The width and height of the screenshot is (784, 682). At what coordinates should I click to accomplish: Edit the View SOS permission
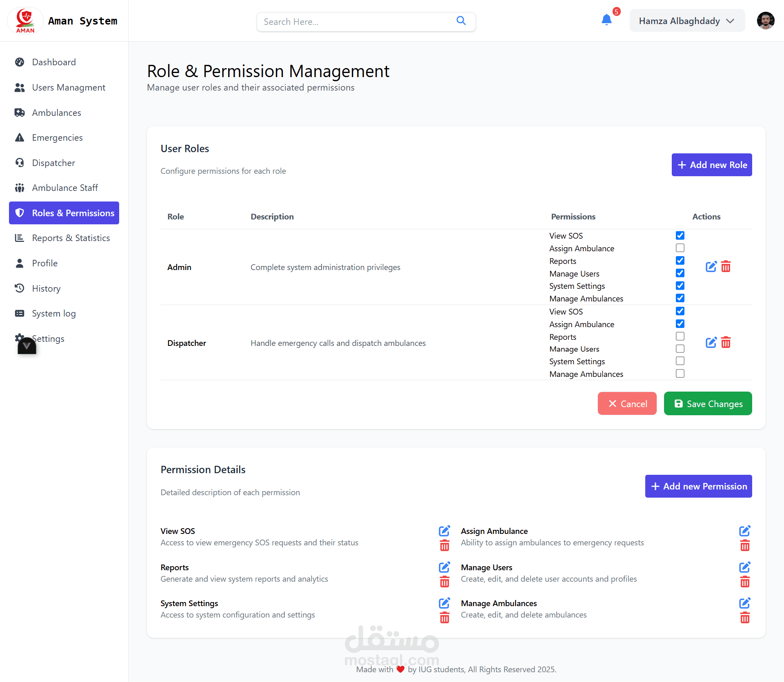(444, 531)
